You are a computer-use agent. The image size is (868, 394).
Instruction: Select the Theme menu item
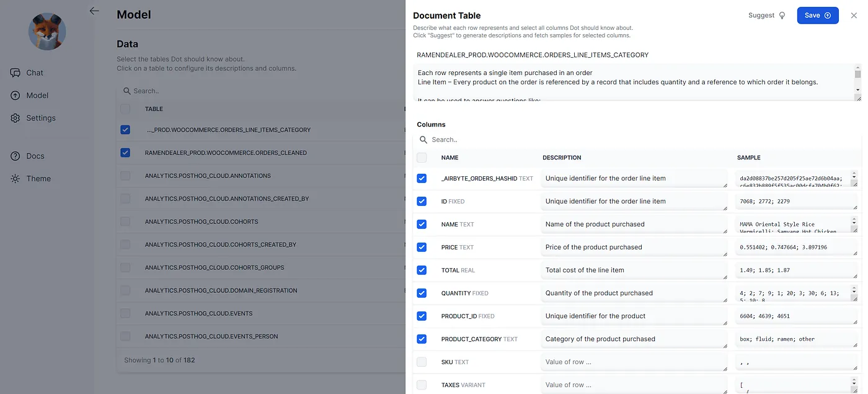point(34,178)
